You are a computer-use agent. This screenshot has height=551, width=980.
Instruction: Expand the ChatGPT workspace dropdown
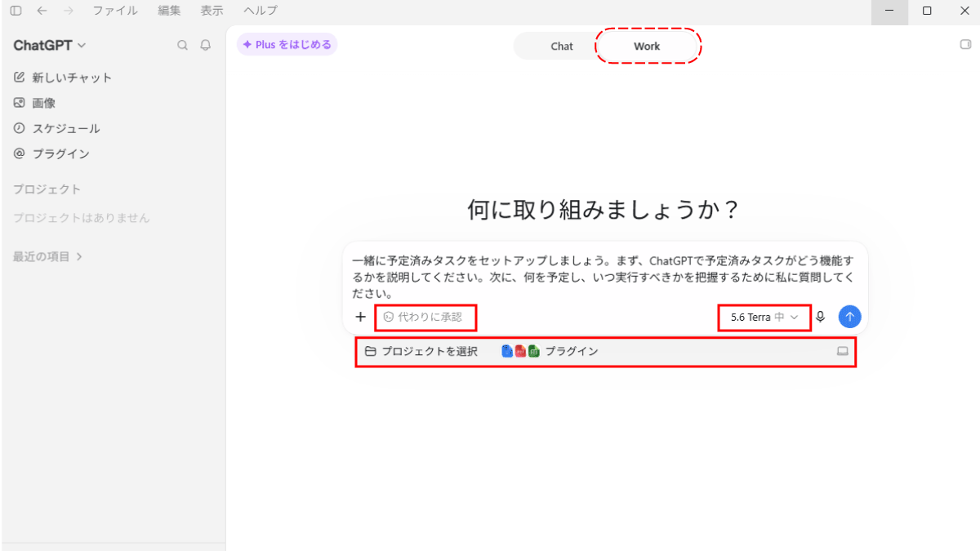50,46
